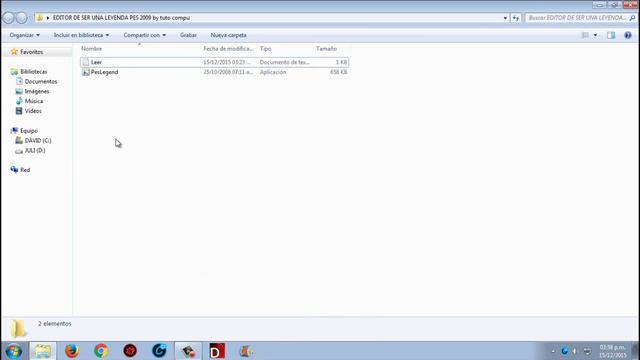Open the Imágenes library

click(37, 91)
